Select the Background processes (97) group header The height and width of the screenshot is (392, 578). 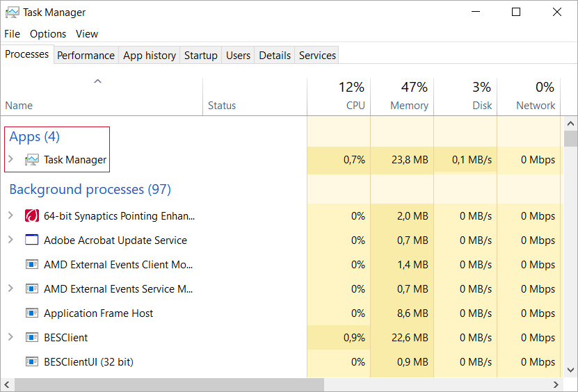pyautogui.click(x=90, y=190)
